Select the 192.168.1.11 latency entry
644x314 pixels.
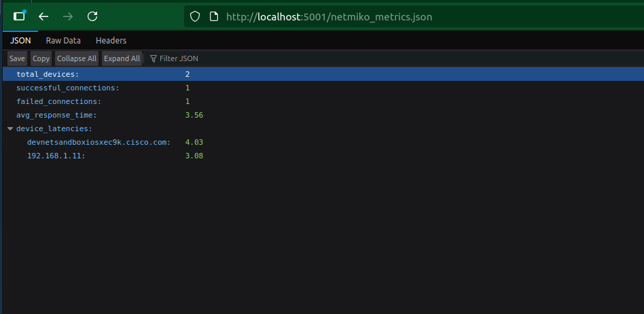[x=56, y=156]
